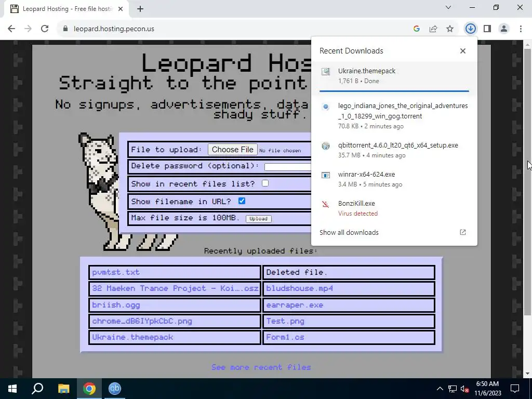The height and width of the screenshot is (399, 532).
Task: Bookmark this page with the star icon
Action: tap(450, 29)
